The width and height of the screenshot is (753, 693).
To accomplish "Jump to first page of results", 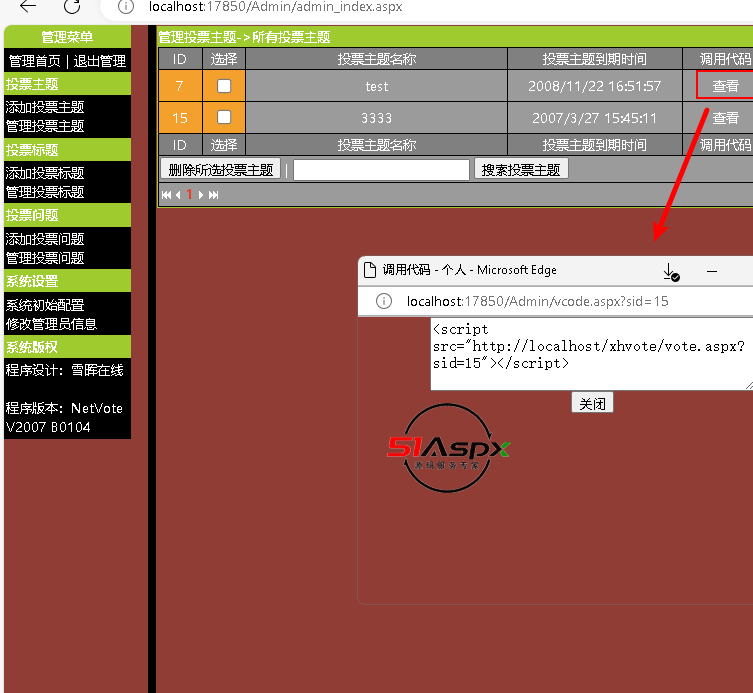I will tap(167, 195).
